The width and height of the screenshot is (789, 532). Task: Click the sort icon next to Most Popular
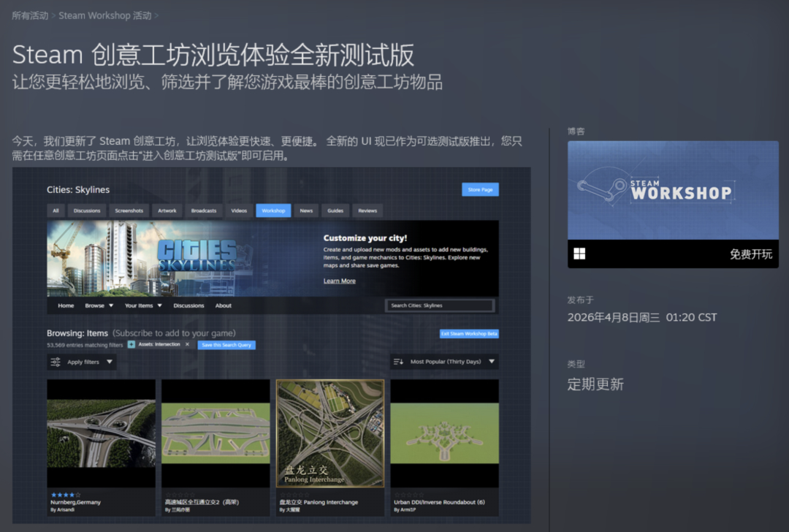[x=398, y=362]
